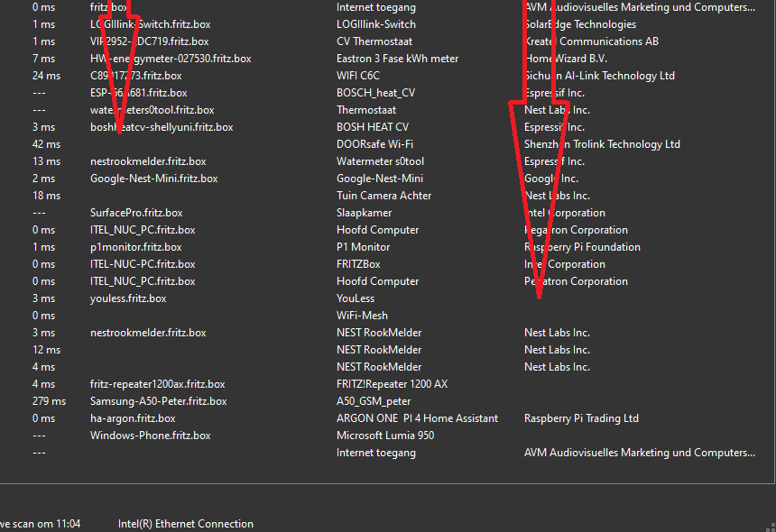Click the FRITZBox device name
Image resolution: width=776 pixels, height=532 pixels.
pyautogui.click(x=358, y=264)
